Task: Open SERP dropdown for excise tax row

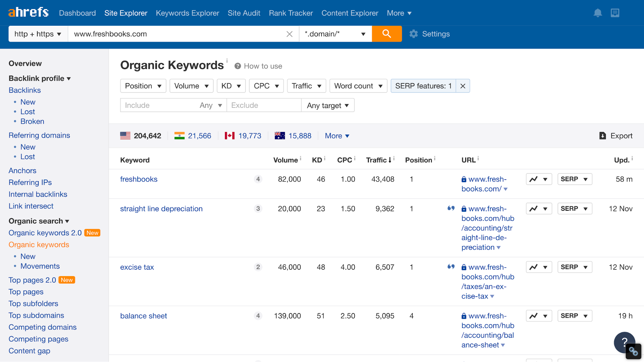Action: pyautogui.click(x=574, y=267)
